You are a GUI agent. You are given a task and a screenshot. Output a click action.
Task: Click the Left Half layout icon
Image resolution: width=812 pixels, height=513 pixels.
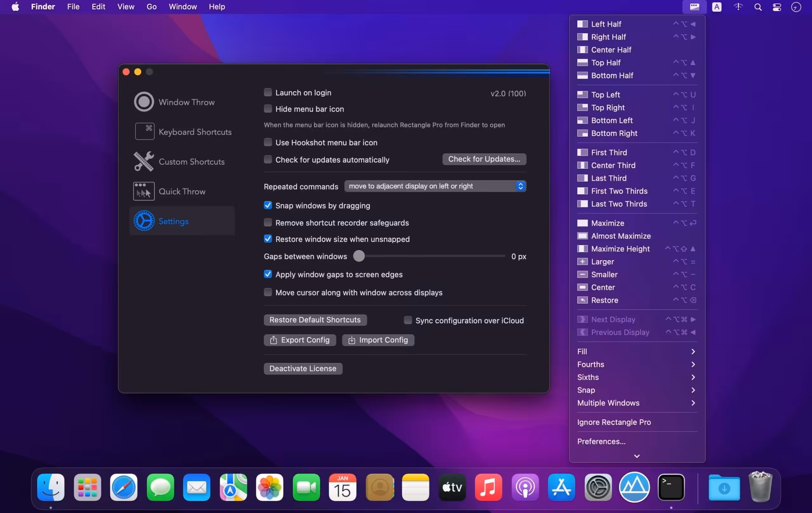coord(582,24)
